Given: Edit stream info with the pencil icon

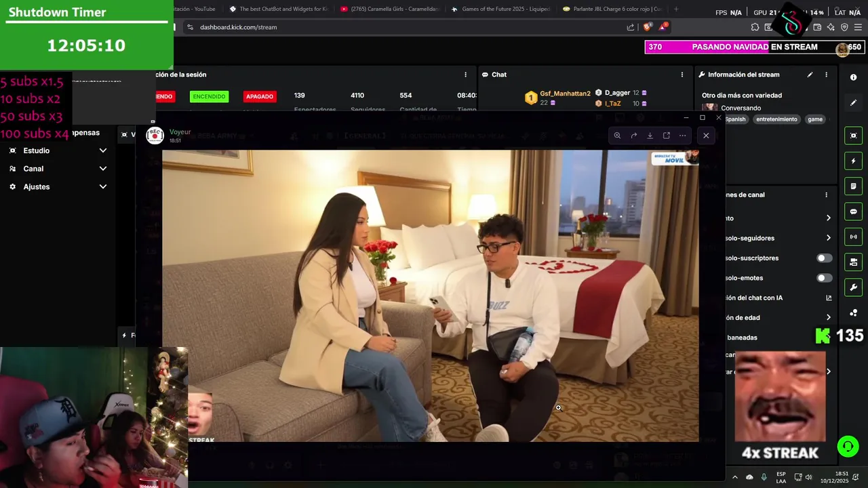Looking at the screenshot, I should (x=810, y=75).
